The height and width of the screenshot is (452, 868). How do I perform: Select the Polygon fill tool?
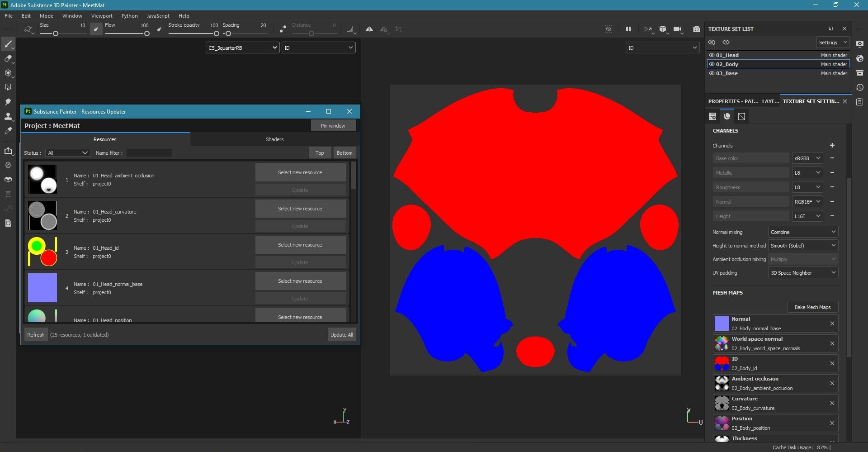pos(8,87)
